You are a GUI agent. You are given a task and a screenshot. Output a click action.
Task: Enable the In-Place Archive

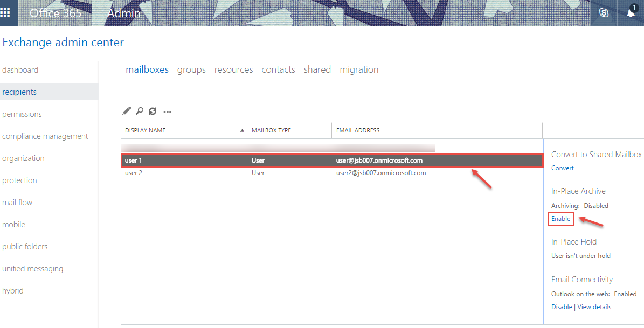point(560,219)
